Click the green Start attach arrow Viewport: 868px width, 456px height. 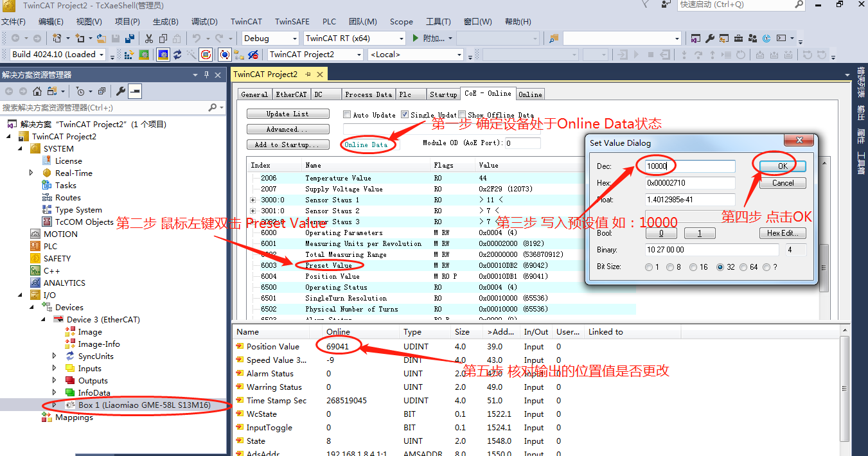pos(416,39)
